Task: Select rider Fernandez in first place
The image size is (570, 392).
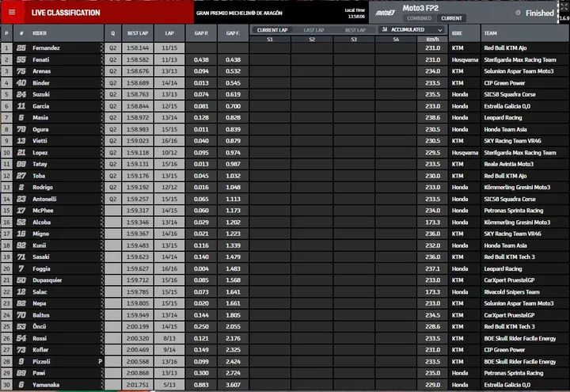Action: tap(46, 48)
